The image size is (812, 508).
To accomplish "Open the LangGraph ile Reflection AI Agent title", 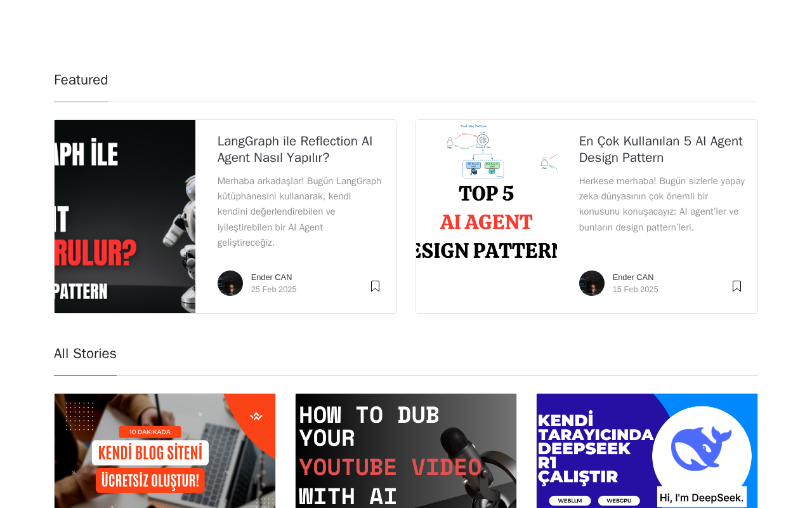I will point(295,149).
